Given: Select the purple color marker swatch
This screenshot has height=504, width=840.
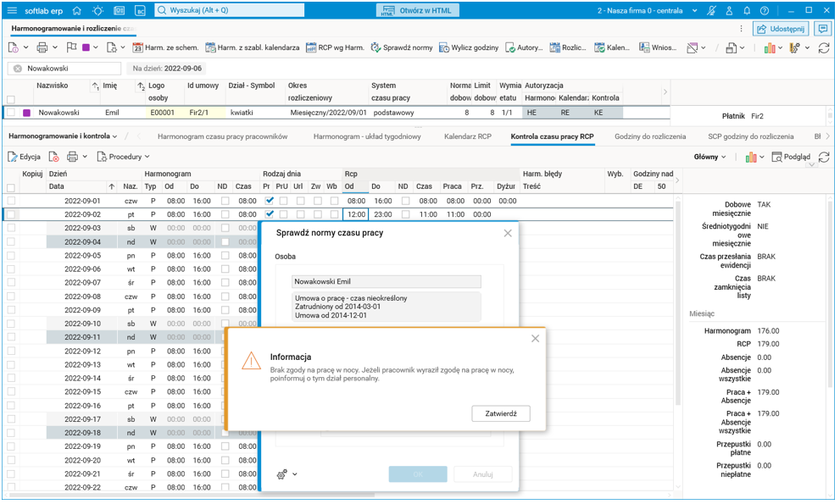Looking at the screenshot, I should (86, 47).
